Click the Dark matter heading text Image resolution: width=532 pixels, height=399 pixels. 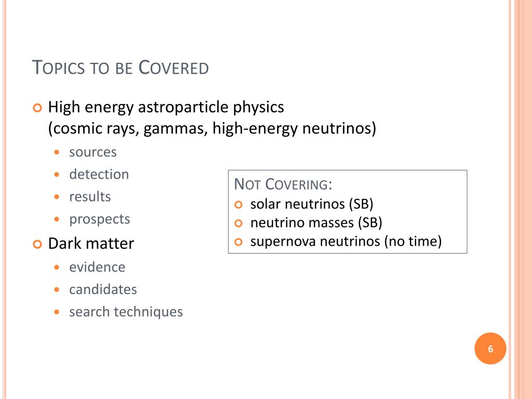click(x=91, y=244)
